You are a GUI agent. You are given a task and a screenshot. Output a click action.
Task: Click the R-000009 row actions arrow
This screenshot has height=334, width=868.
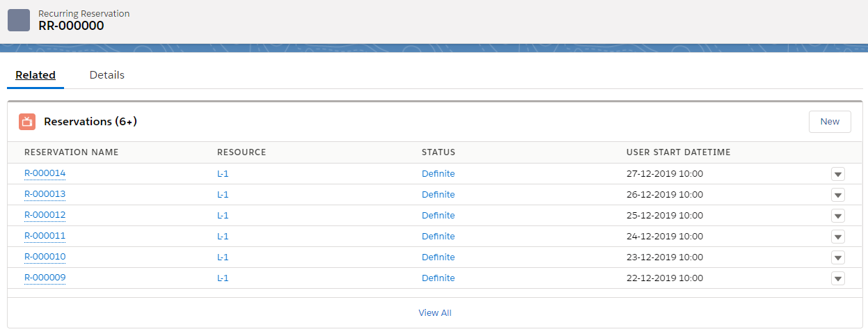pyautogui.click(x=837, y=278)
